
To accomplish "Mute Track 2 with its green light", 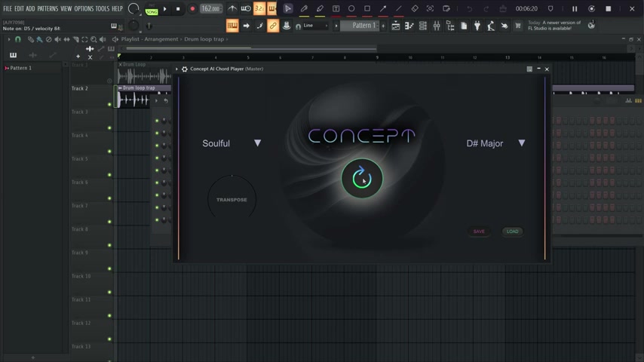I will (x=109, y=104).
